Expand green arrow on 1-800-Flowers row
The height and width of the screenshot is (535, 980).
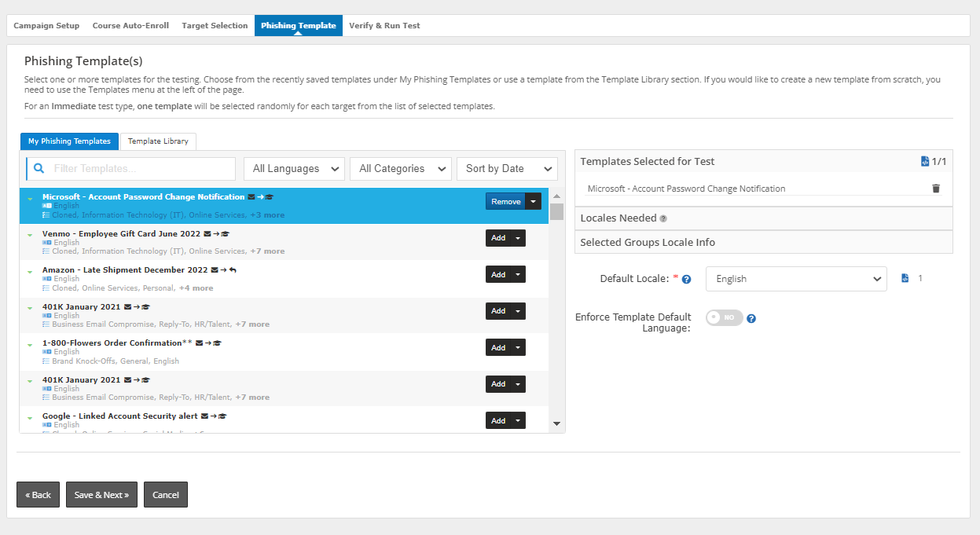click(x=30, y=345)
